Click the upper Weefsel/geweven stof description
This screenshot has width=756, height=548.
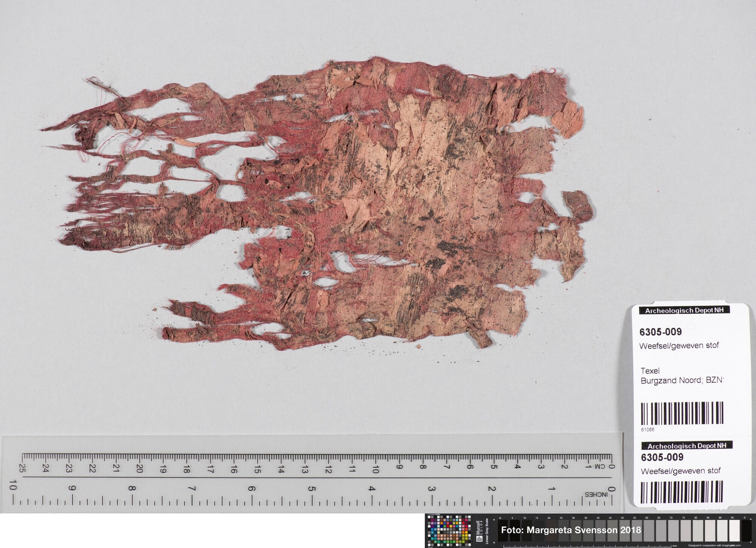tap(679, 346)
